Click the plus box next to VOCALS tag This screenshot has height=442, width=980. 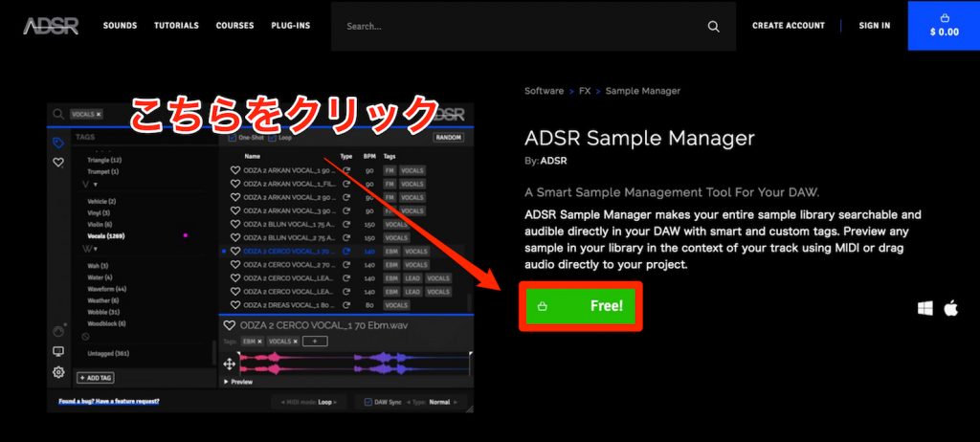tap(315, 342)
